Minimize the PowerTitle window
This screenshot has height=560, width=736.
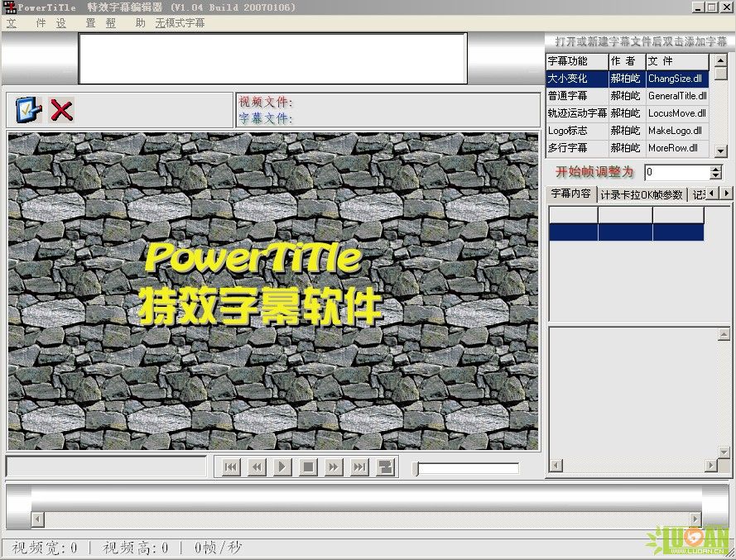(x=699, y=7)
